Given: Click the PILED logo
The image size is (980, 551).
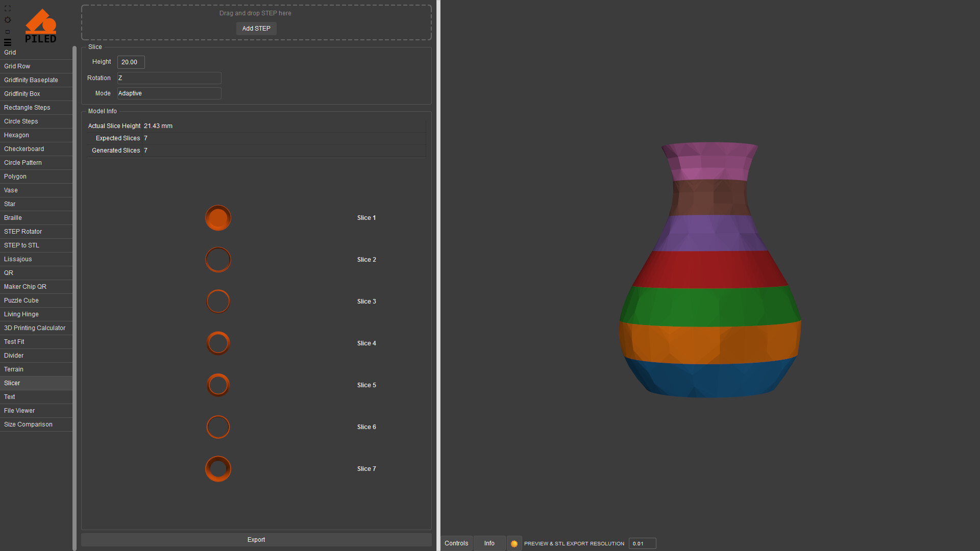Looking at the screenshot, I should coord(41,26).
